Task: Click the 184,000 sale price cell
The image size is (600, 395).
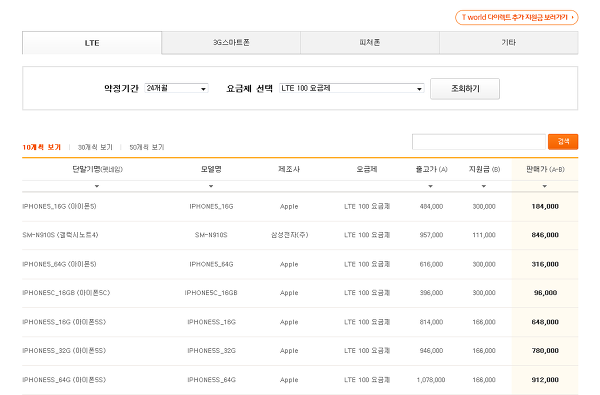Action: coord(545,207)
